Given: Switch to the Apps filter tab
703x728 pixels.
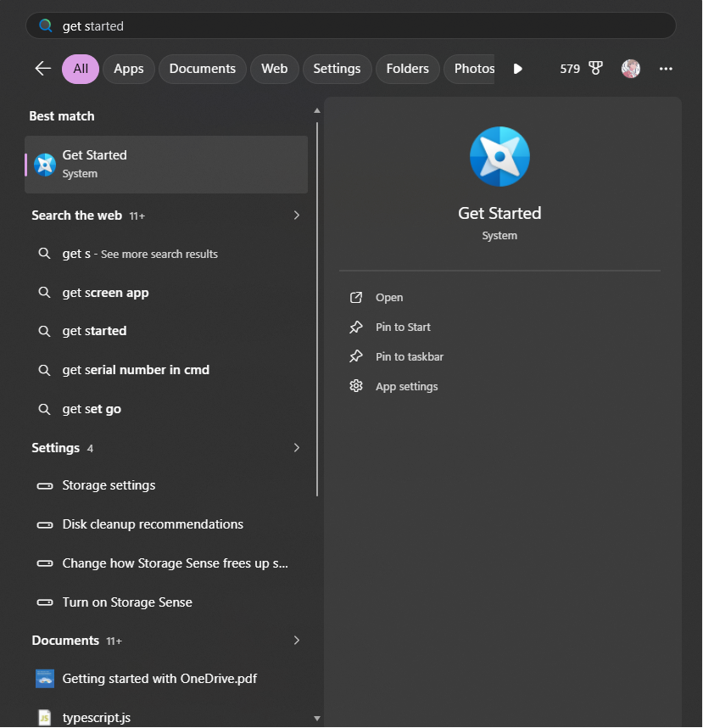Looking at the screenshot, I should [129, 69].
